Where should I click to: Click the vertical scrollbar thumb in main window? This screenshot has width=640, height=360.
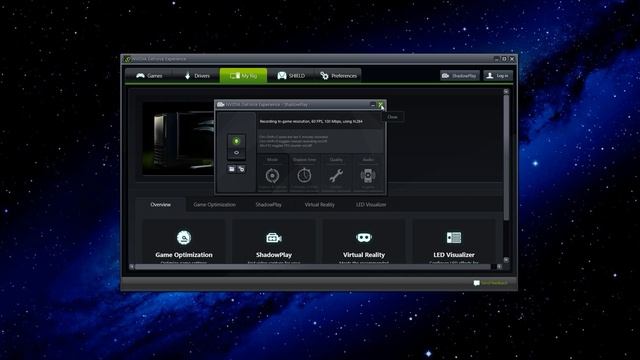click(506, 157)
